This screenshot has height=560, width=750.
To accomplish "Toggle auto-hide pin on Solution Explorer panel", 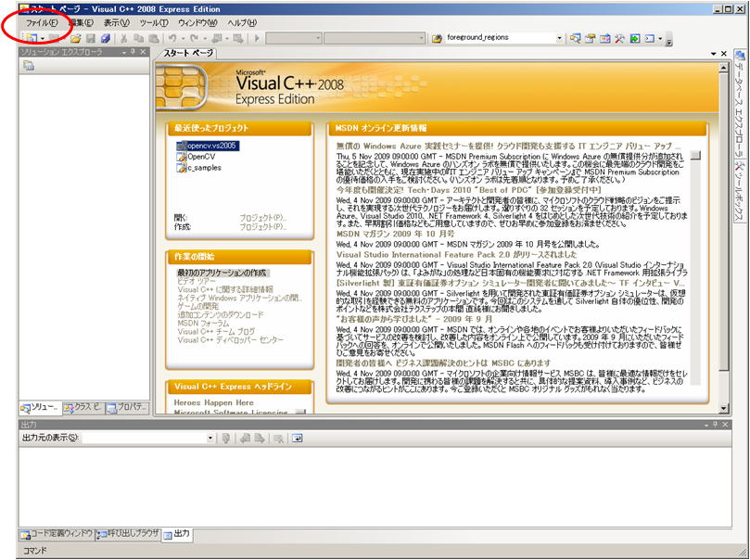I will coord(133,52).
